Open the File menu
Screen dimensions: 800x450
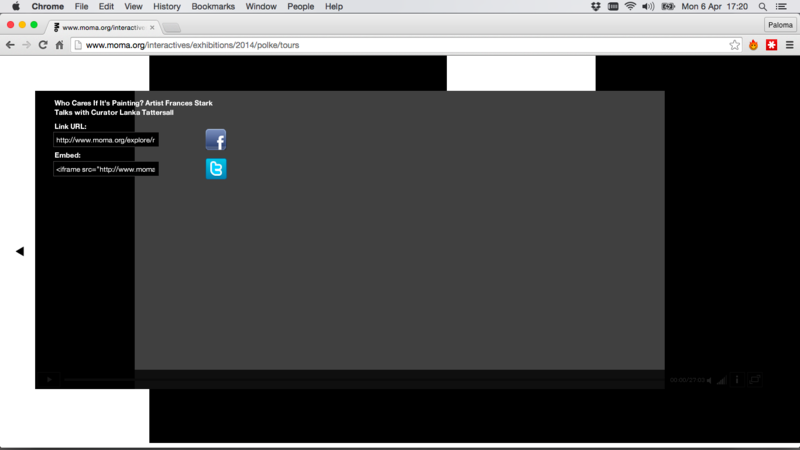pyautogui.click(x=81, y=7)
